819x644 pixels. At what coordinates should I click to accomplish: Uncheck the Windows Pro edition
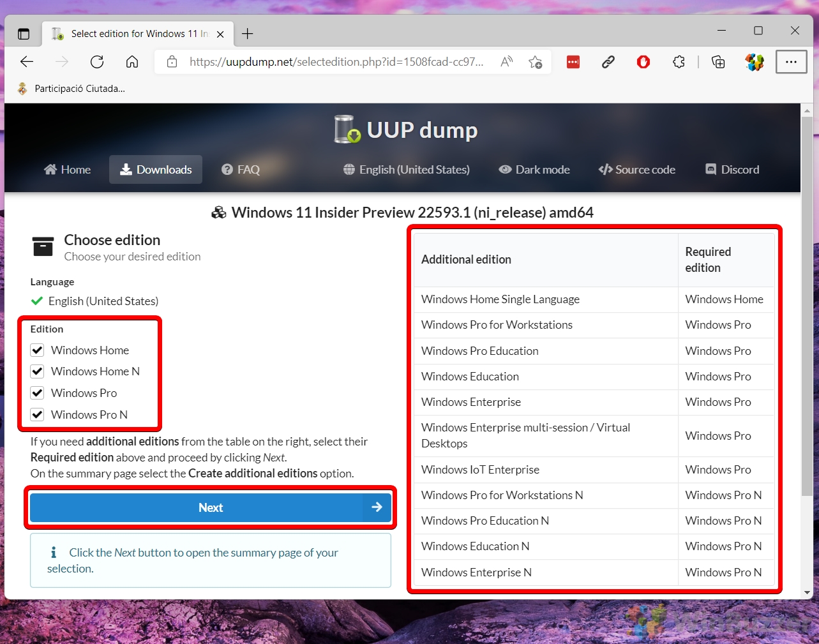pos(38,393)
